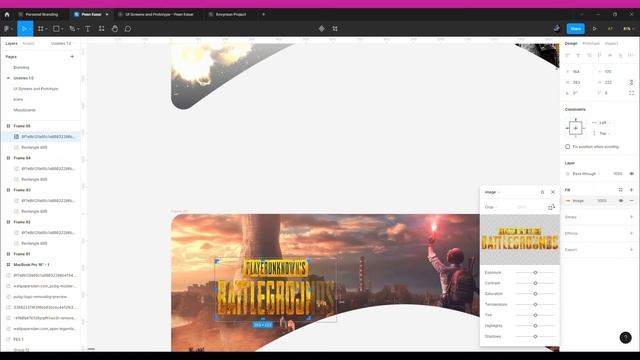Open a new tab with plus icon
Image resolution: width=640 pixels, height=360 pixels.
[x=264, y=14]
